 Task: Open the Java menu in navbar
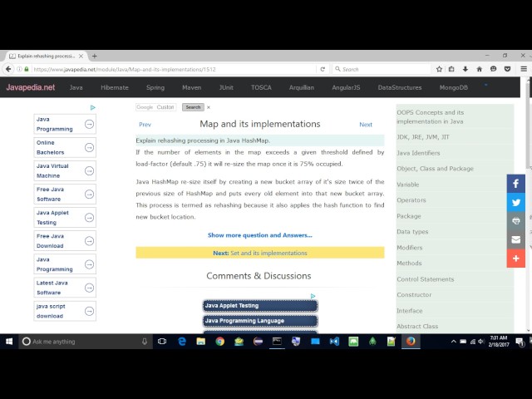pos(76,87)
